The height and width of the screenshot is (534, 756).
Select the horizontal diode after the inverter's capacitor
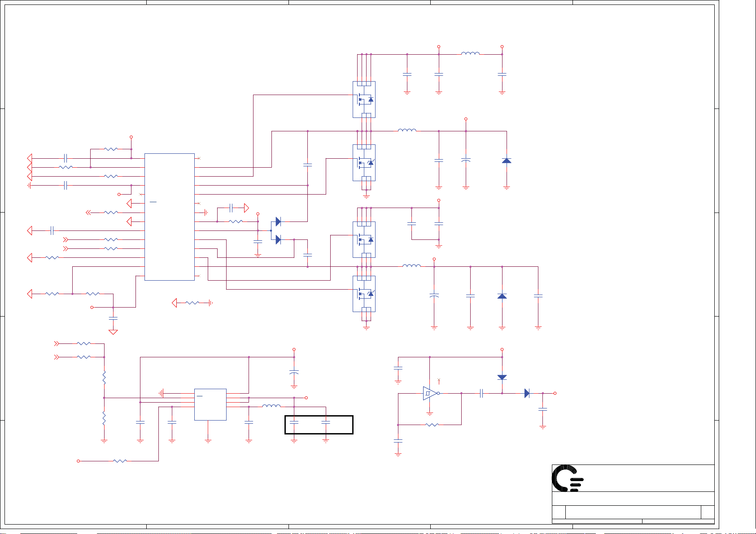click(x=527, y=393)
